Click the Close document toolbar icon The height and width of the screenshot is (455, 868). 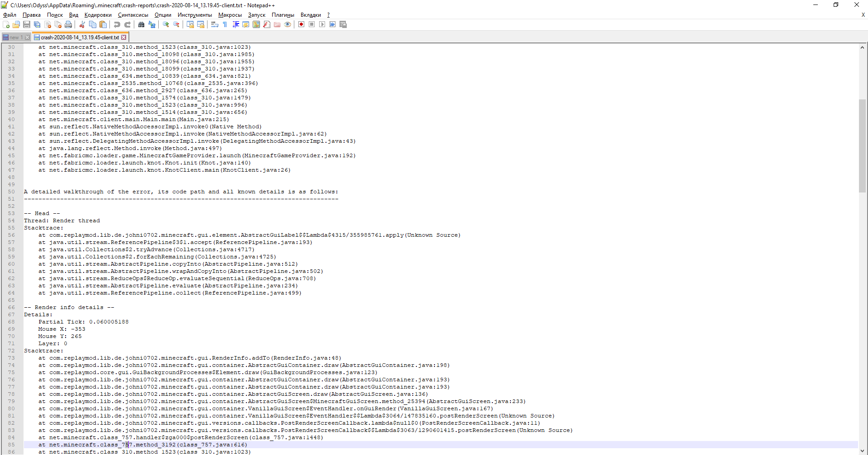[x=47, y=24]
